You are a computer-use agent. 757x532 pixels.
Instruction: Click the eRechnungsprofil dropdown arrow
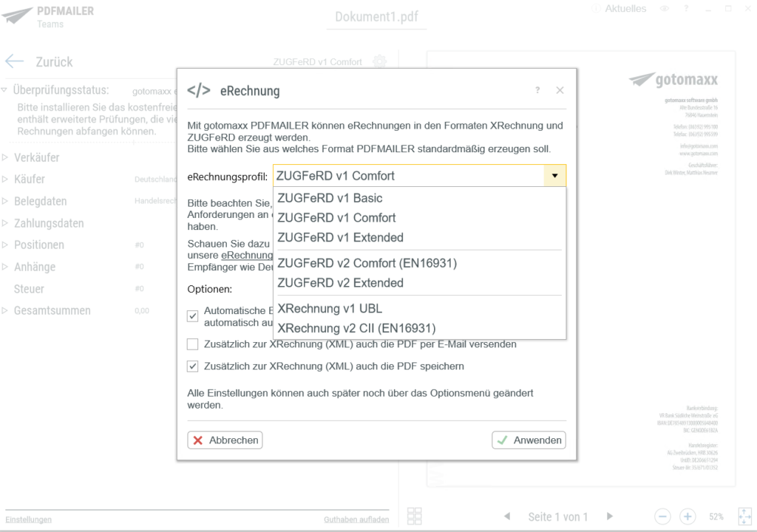[554, 176]
